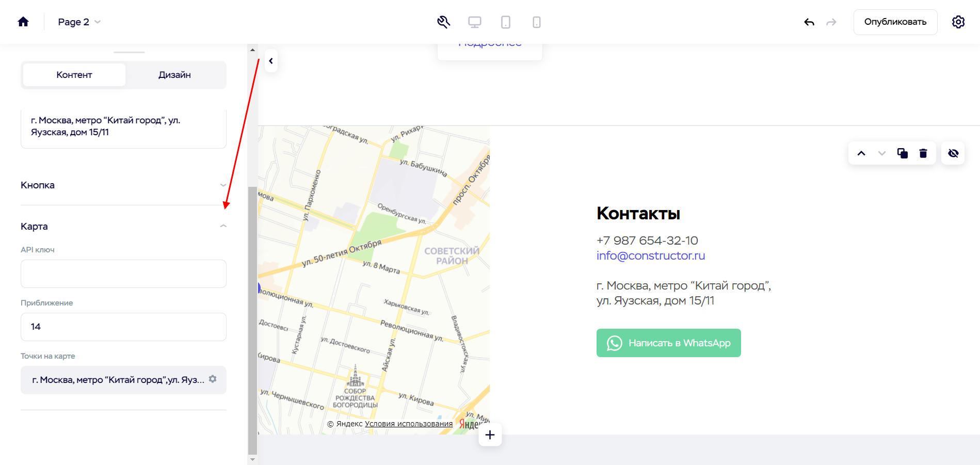Select the Контент tab

(x=74, y=74)
